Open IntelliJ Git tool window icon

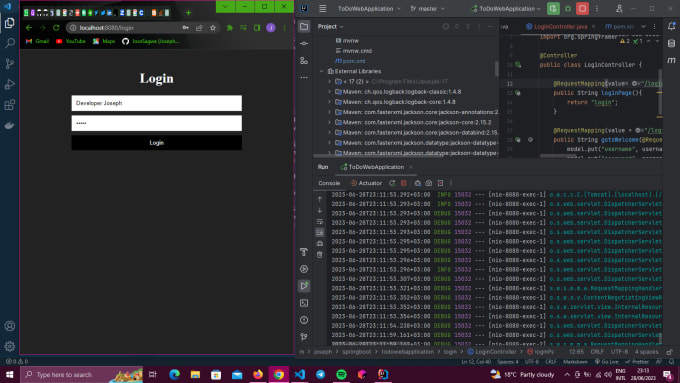click(x=304, y=337)
